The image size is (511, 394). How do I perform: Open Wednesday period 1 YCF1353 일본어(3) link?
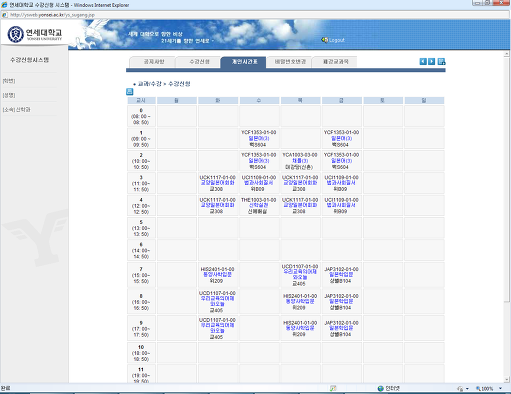tap(259, 138)
